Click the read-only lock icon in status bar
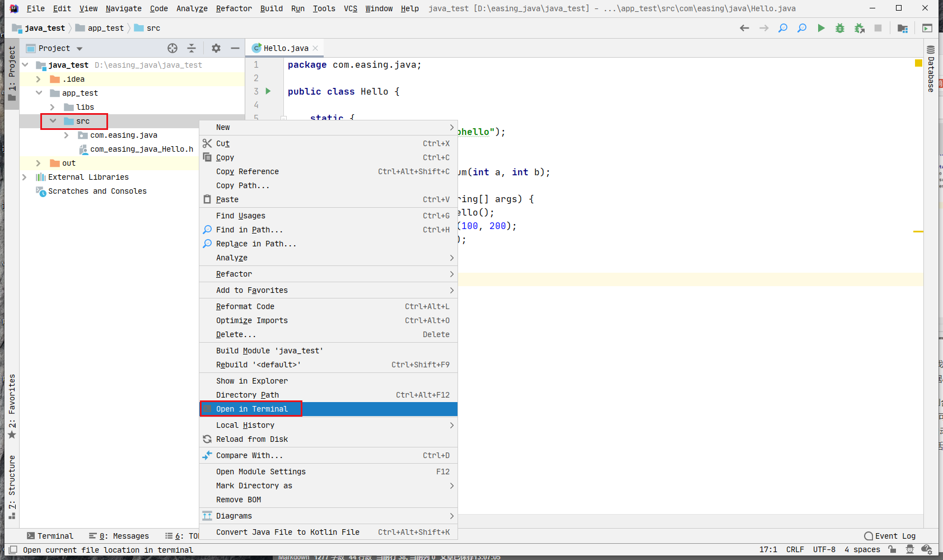 coord(892,549)
